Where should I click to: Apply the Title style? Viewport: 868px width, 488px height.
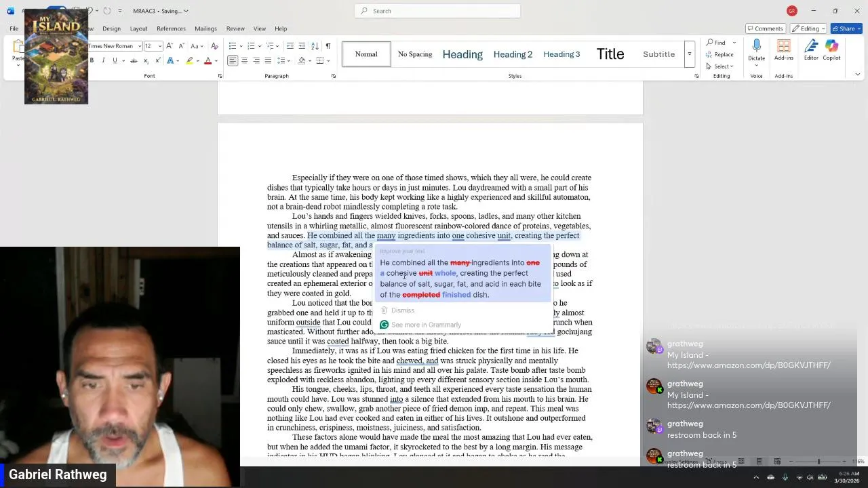pos(610,54)
